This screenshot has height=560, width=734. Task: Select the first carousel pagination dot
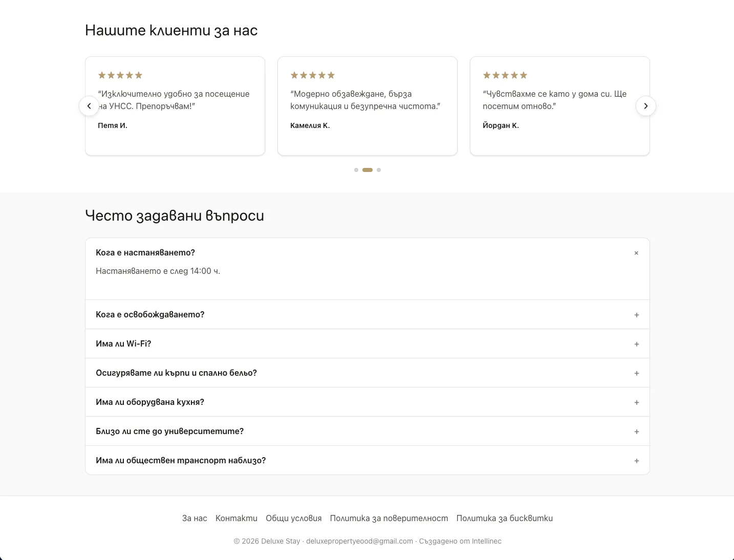pos(356,170)
